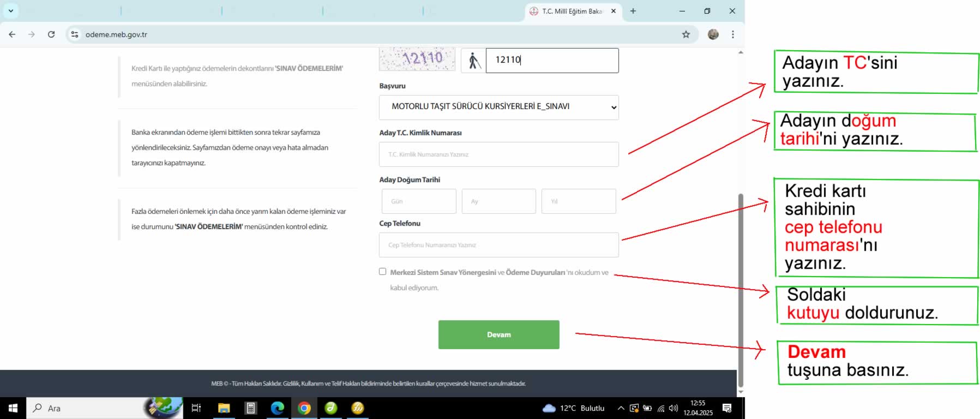
Task: Open the site information icon in address bar
Action: pyautogui.click(x=75, y=34)
